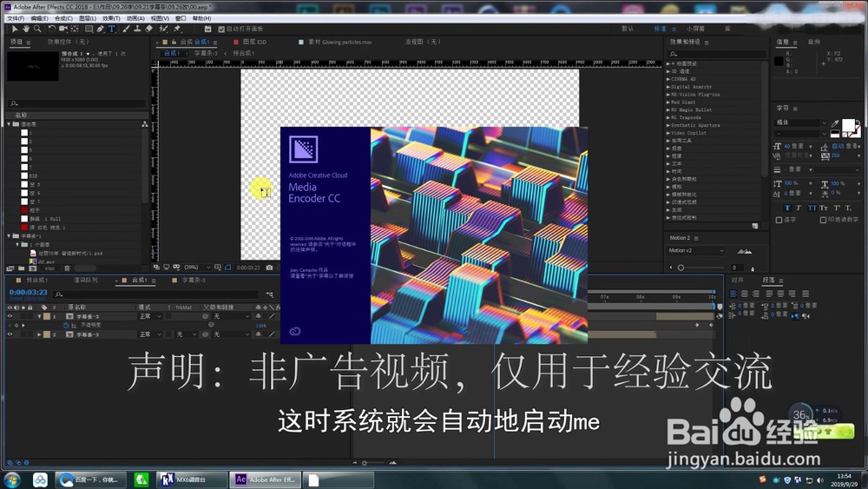Select the Type (T) tool

pos(112,29)
